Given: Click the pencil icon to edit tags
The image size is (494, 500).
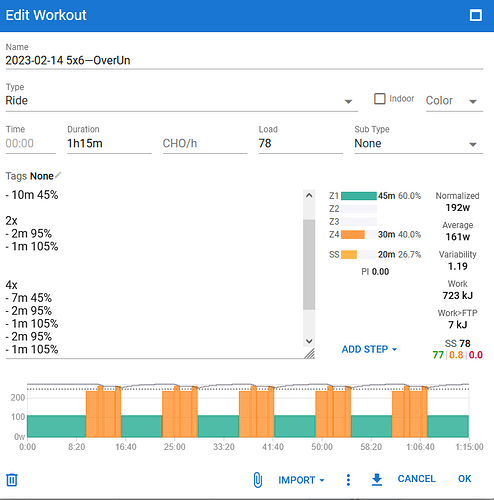Looking at the screenshot, I should point(58,175).
